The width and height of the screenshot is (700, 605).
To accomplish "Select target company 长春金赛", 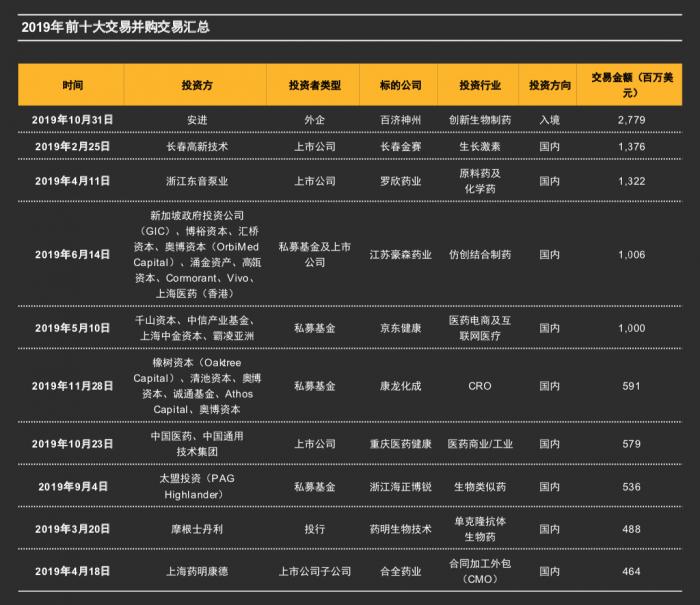I will coord(400,146).
